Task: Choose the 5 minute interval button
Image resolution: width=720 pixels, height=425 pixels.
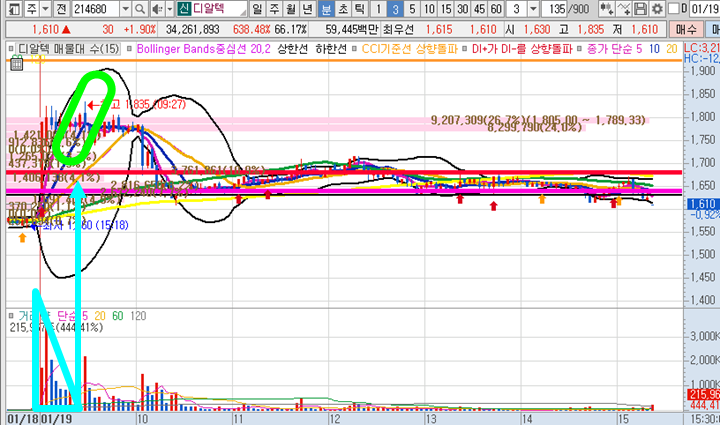Action: [x=412, y=9]
